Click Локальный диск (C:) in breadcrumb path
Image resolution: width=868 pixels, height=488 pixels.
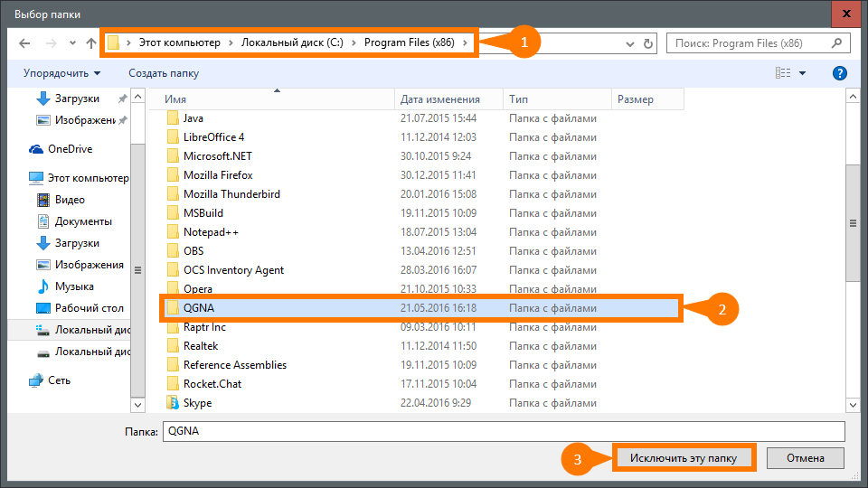(292, 43)
